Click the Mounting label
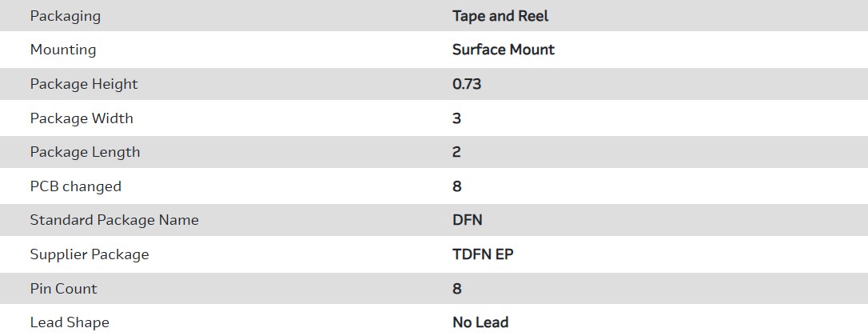 point(63,50)
